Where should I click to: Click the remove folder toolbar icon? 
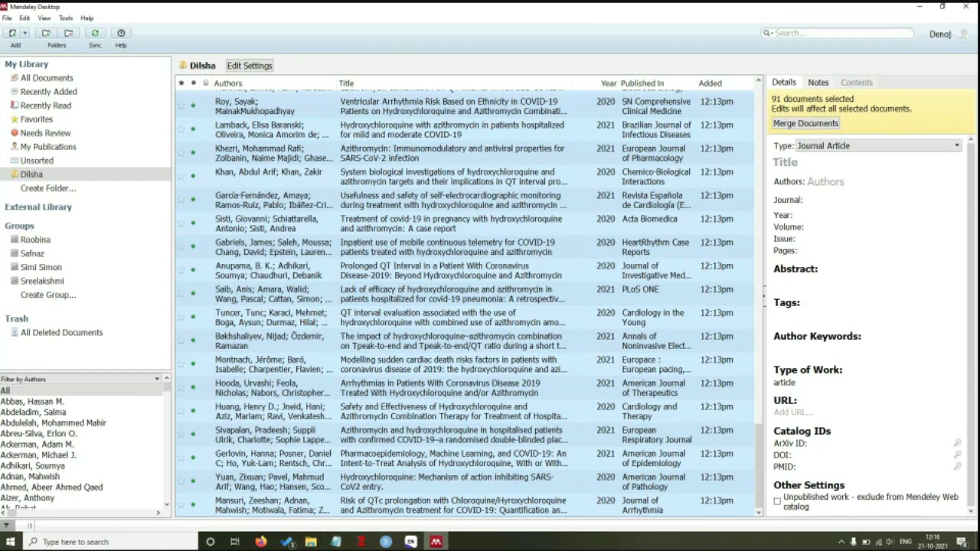pos(68,33)
